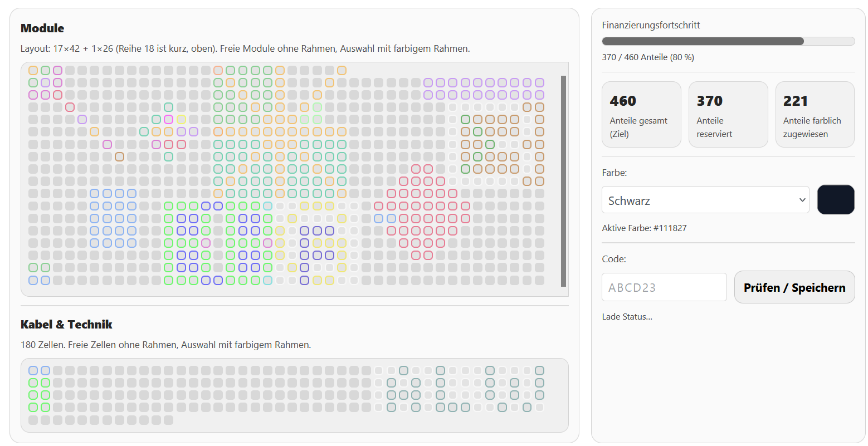Toggle a teal-framed cell in the Kabel grid
Screen dimensions: 868x446
[x=403, y=370]
